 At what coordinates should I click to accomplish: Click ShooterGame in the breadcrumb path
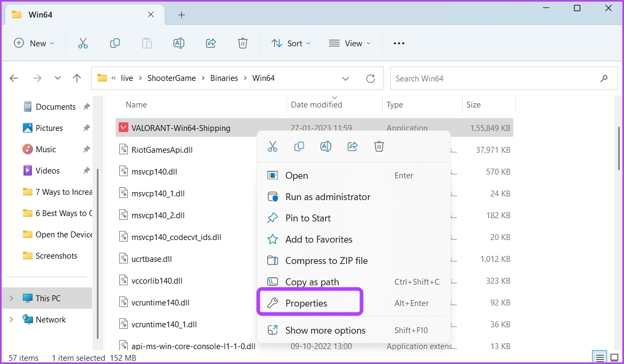171,78
